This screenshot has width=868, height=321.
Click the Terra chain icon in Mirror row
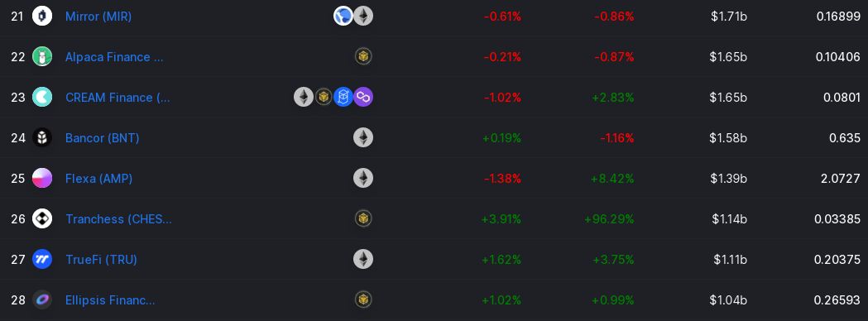343,16
